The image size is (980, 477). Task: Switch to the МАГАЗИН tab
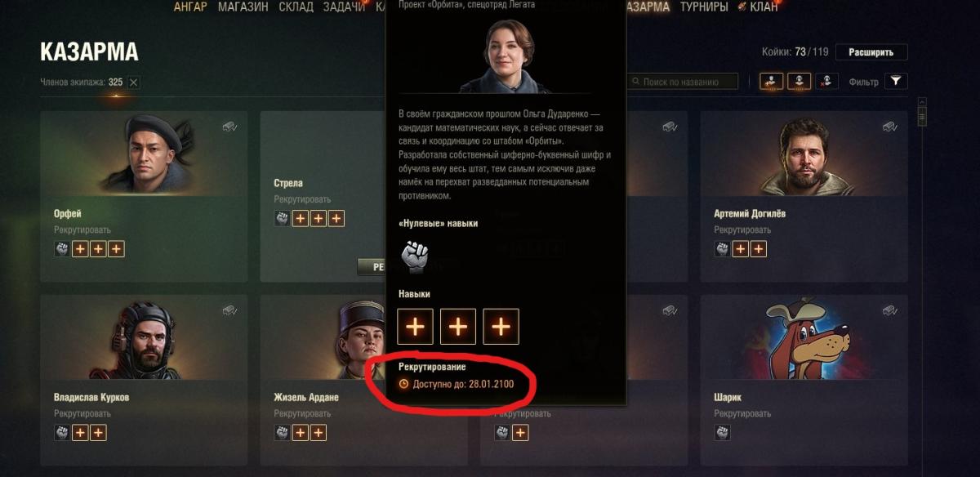[x=243, y=7]
